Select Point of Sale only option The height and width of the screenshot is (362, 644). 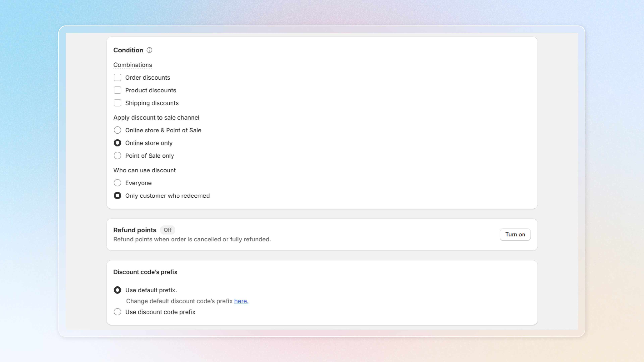117,156
